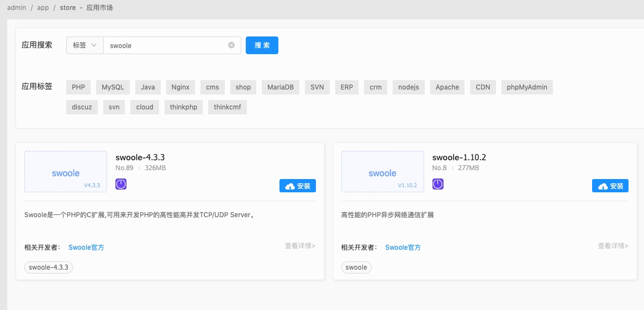Filter by the crm tag
Image resolution: width=644 pixels, height=310 pixels.
(376, 87)
